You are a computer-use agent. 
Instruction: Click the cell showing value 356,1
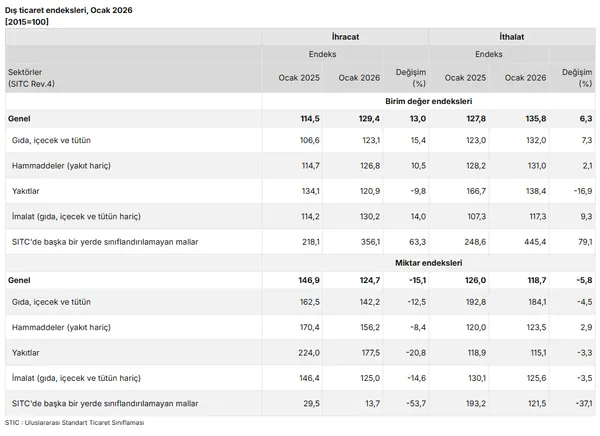coord(368,240)
